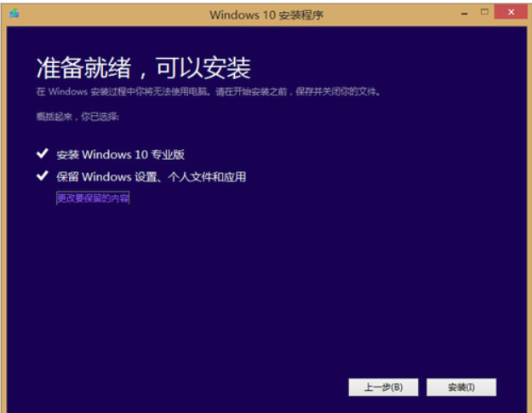
Task: Close the Windows 10 安装程序 window
Action: 511,12
